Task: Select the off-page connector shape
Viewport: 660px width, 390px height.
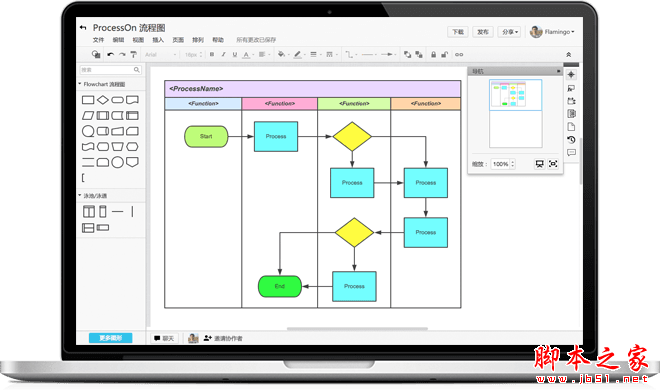Action: [132, 162]
